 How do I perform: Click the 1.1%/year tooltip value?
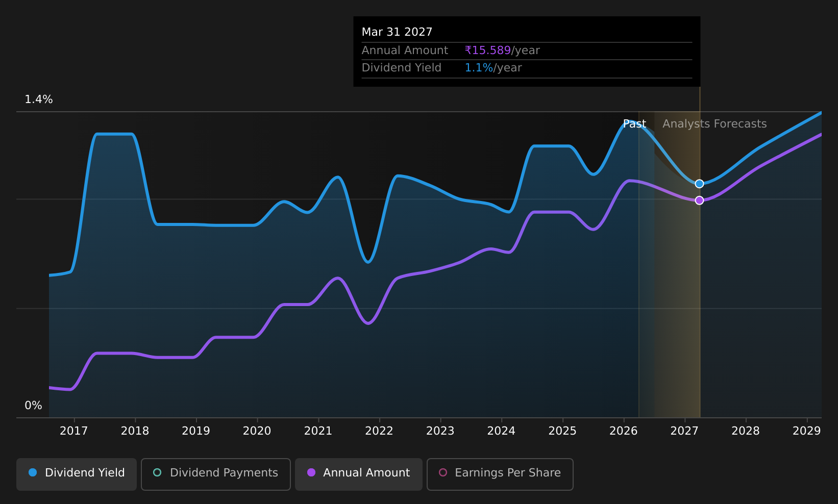point(493,68)
